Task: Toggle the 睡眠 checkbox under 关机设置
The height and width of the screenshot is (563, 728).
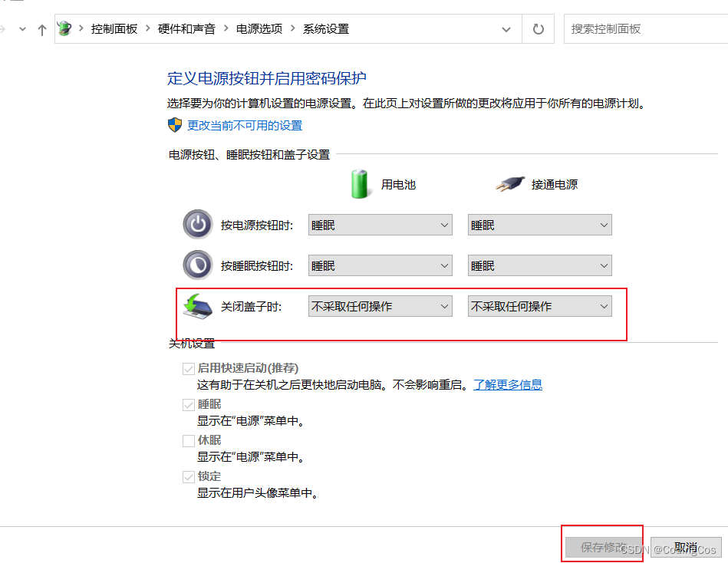Action: (x=189, y=403)
